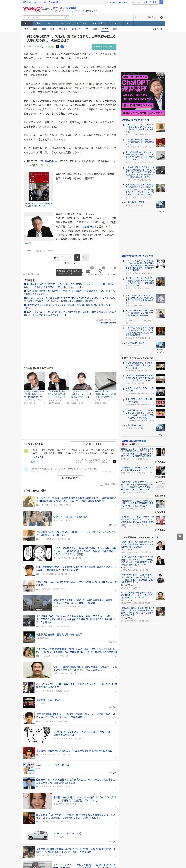Viewport: 186px width, 868px height.
Task: Click the 共感した smiley reaction icon
Action: (x=77, y=461)
